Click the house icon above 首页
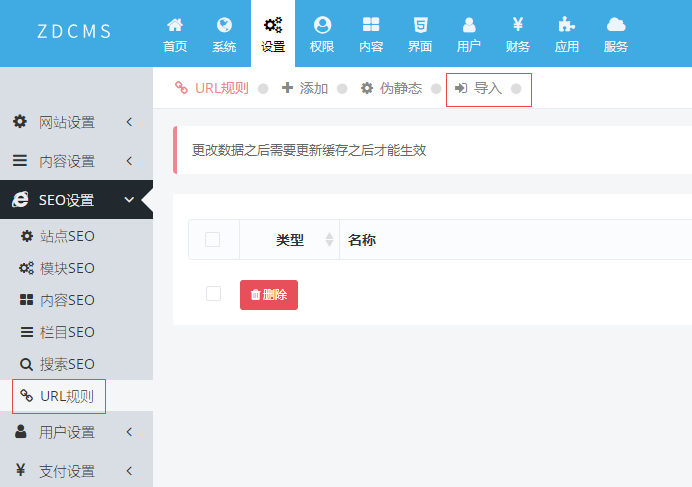Screen dimensions: 692x487 (x=175, y=25)
